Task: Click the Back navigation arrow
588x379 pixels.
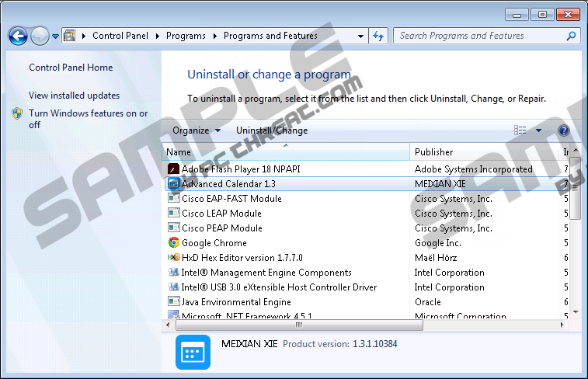Action: click(18, 37)
